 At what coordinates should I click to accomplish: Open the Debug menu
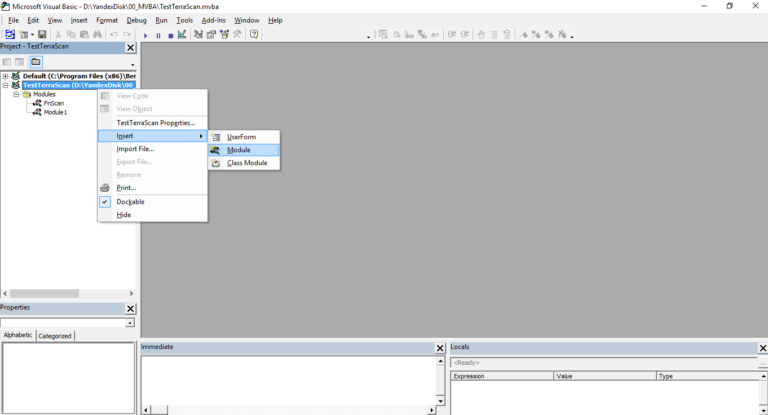point(136,20)
